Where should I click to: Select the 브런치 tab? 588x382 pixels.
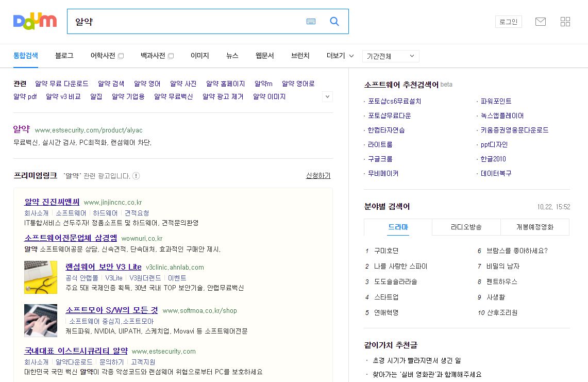tap(300, 56)
